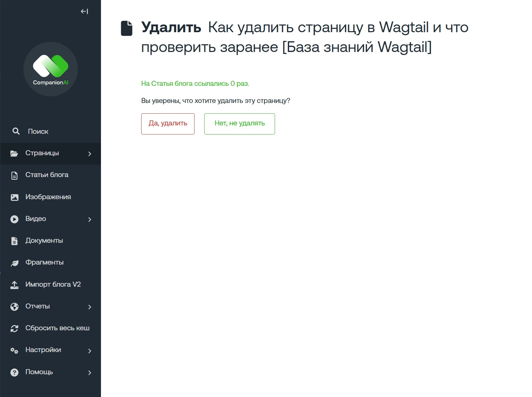The height and width of the screenshot is (397, 532).
Task: Open the Изображения section
Action: pos(50,197)
